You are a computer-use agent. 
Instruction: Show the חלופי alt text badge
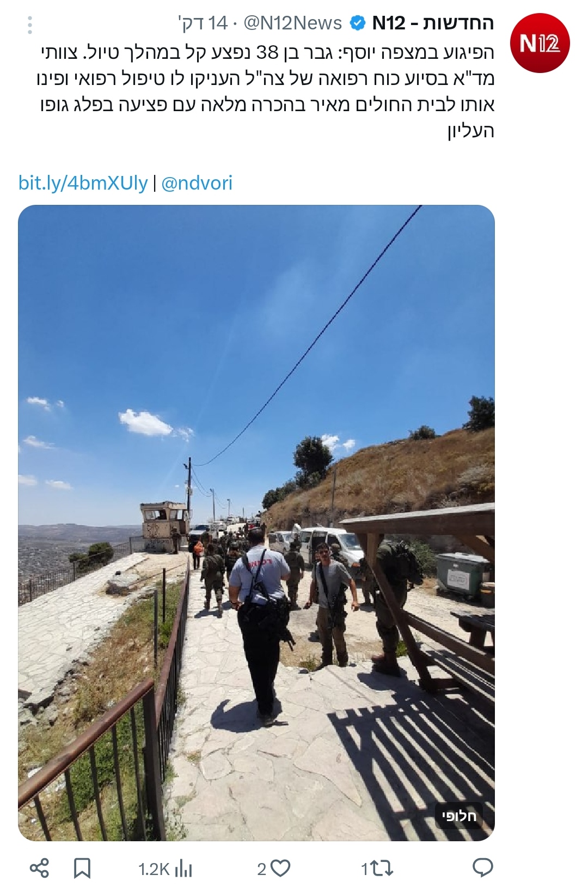click(x=458, y=816)
